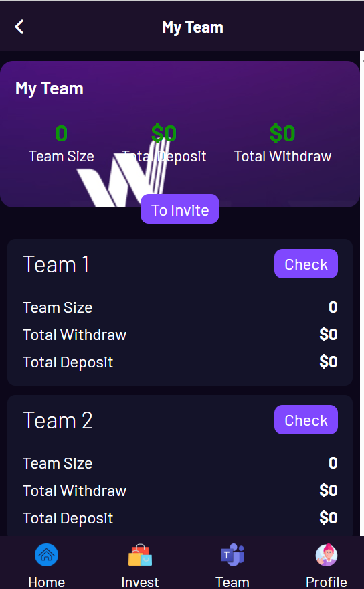Click the green Total Withdraw $0 value

point(282,133)
